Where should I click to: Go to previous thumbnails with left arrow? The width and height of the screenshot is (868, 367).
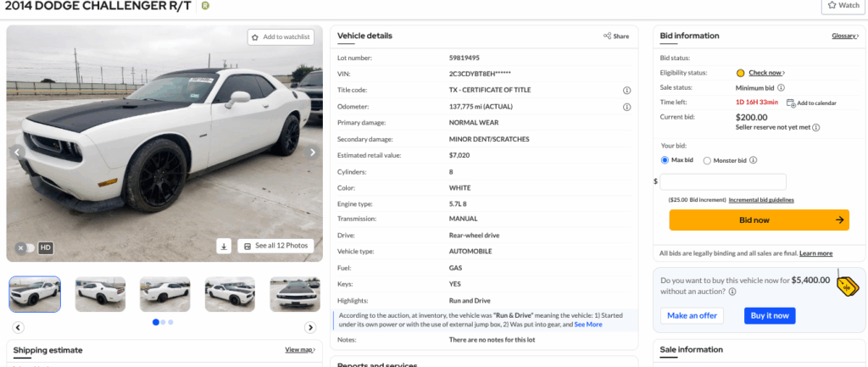(x=19, y=328)
